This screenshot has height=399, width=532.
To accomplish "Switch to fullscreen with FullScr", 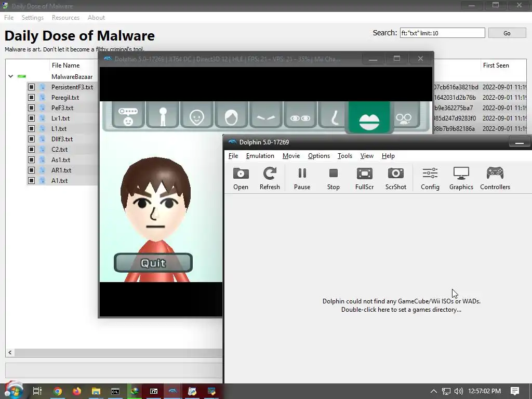I will (364, 179).
